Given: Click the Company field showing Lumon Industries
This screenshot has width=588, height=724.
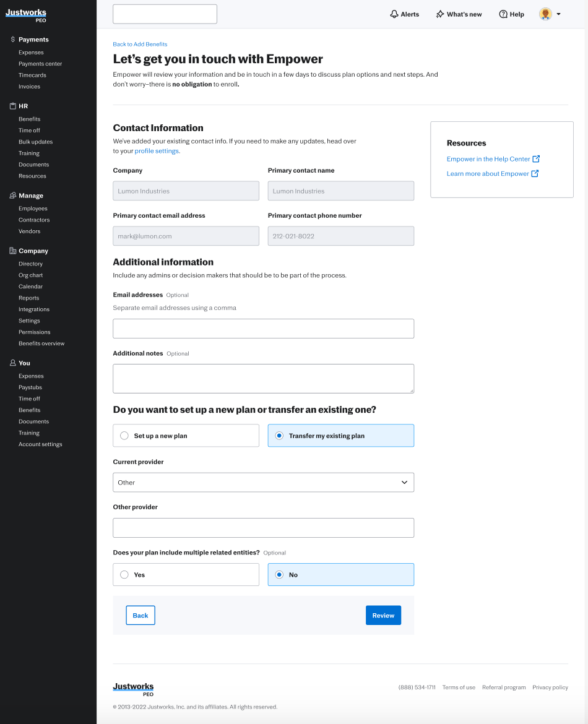Looking at the screenshot, I should click(x=186, y=191).
